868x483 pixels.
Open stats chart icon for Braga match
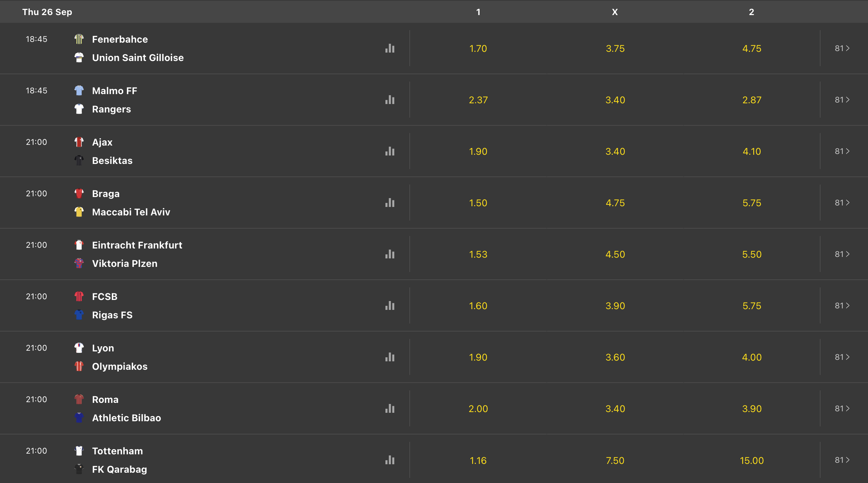(390, 203)
